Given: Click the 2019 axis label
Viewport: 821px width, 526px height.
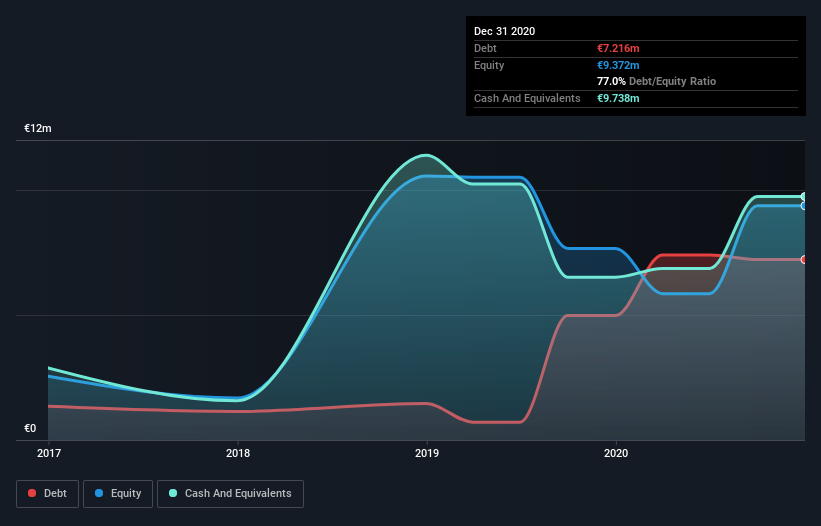Looking at the screenshot, I should 427,453.
